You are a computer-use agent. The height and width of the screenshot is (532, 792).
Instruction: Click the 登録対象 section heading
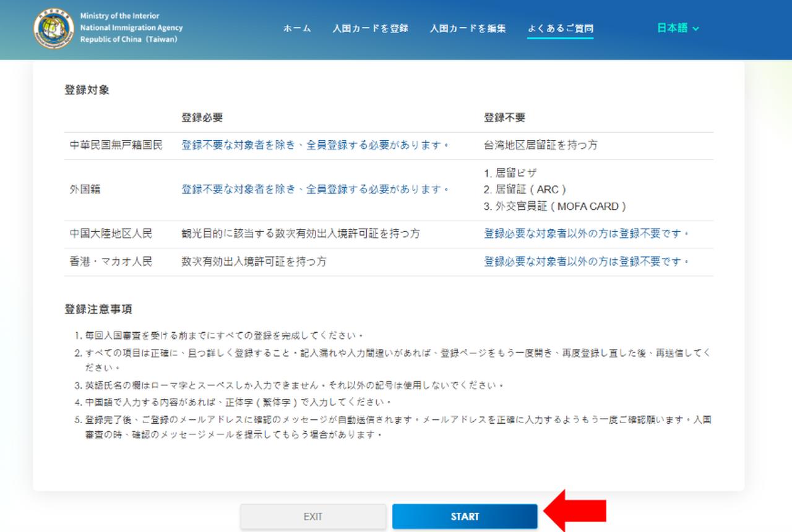[80, 89]
